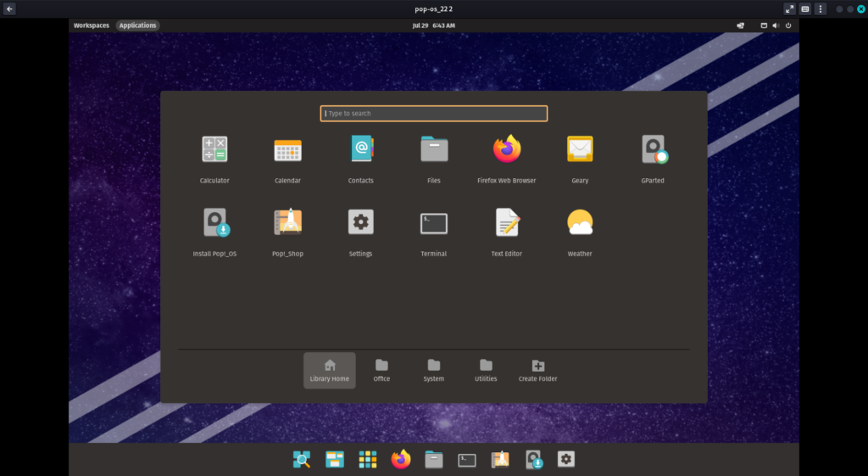868x476 pixels.
Task: Launch GParted partition editor
Action: [x=653, y=150]
